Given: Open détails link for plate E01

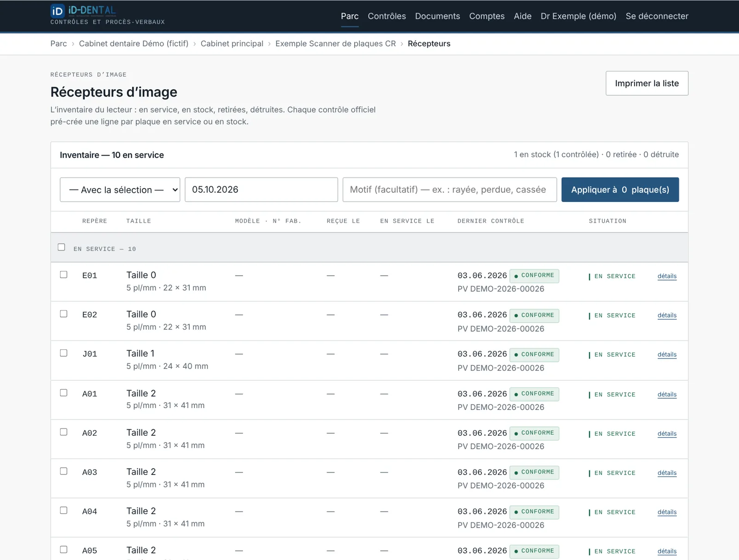Looking at the screenshot, I should coord(667,276).
